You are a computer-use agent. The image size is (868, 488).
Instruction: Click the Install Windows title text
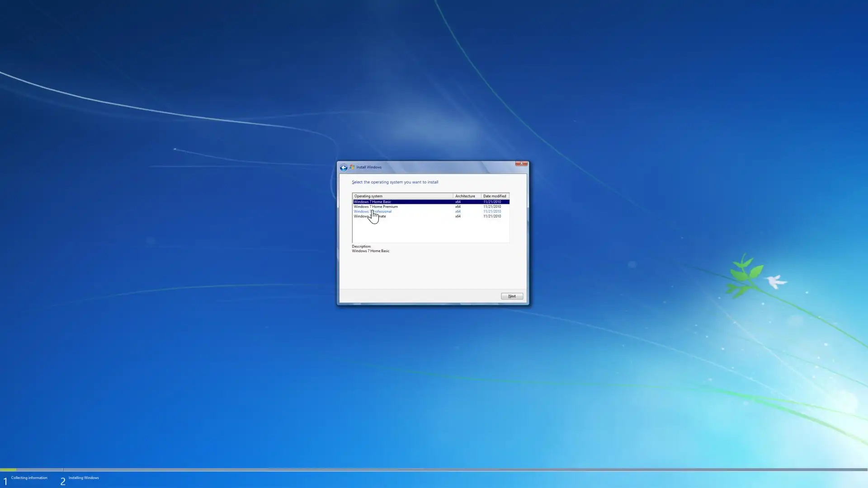point(368,167)
